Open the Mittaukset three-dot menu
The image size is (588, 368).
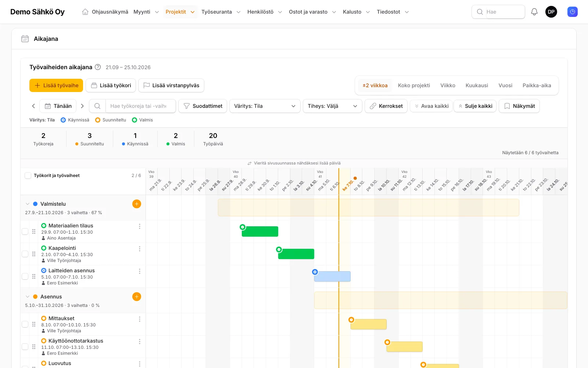tap(140, 319)
